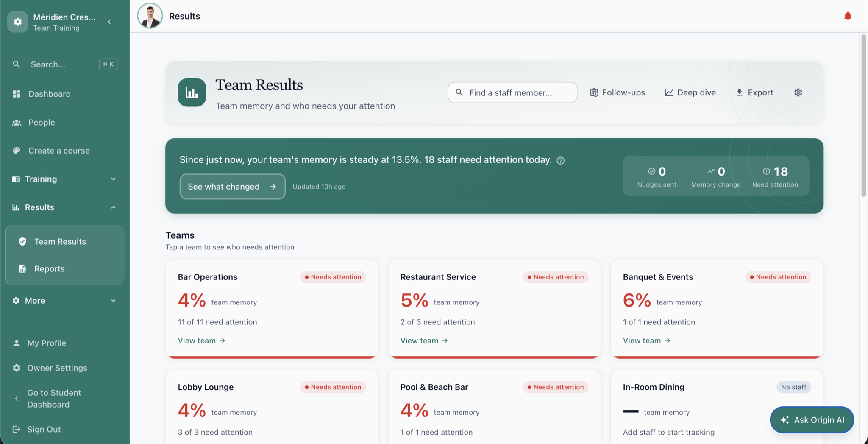The width and height of the screenshot is (868, 444).
Task: Click the Team Results shield icon
Action: coord(22,241)
